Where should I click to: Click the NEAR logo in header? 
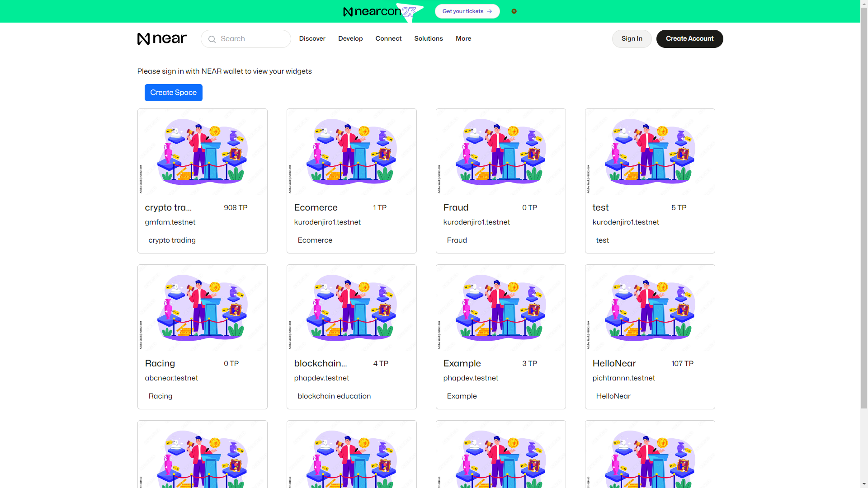point(162,39)
